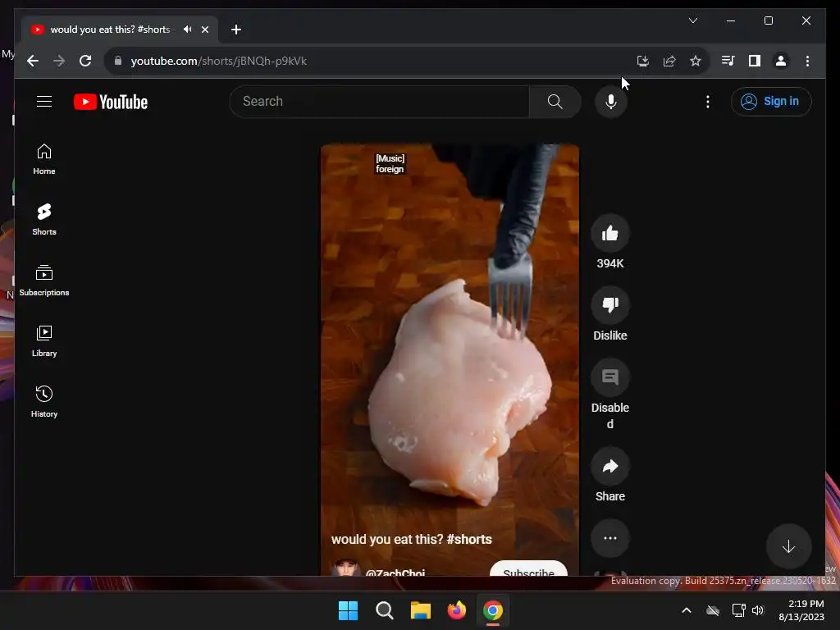Like the short with thumbs up

[x=609, y=233]
